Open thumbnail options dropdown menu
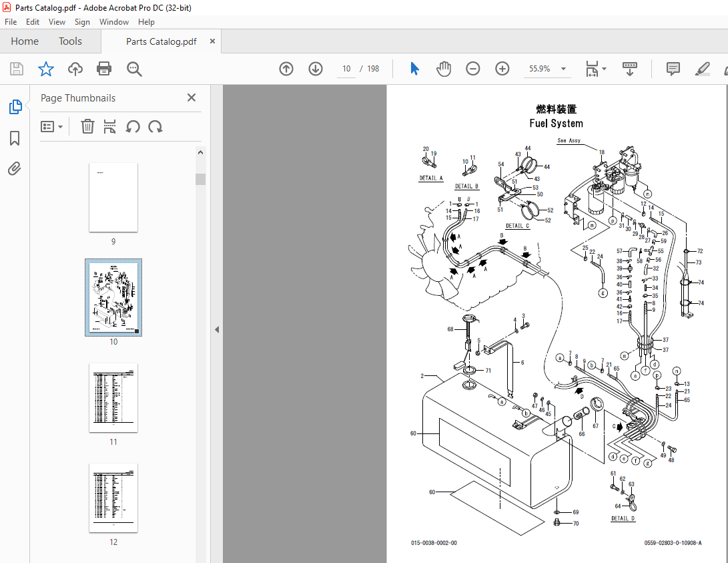 (x=51, y=126)
